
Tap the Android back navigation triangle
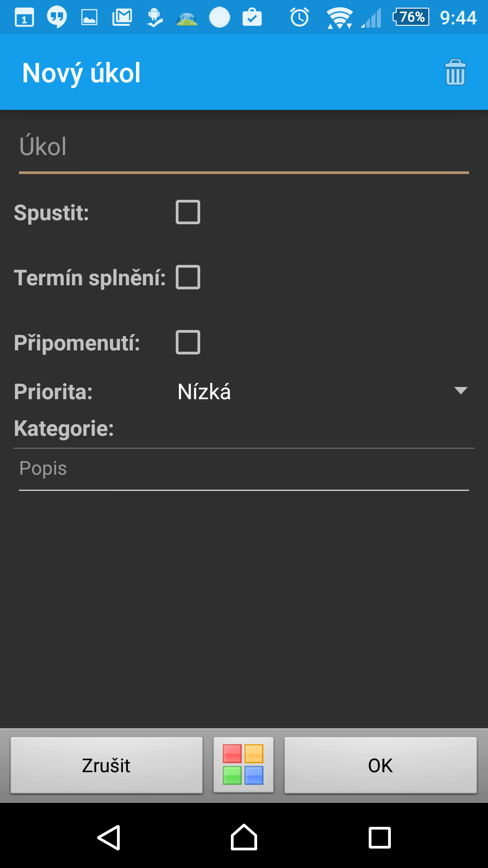click(109, 837)
